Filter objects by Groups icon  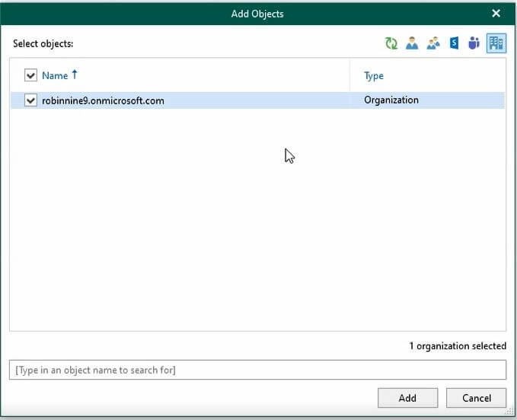(x=433, y=43)
